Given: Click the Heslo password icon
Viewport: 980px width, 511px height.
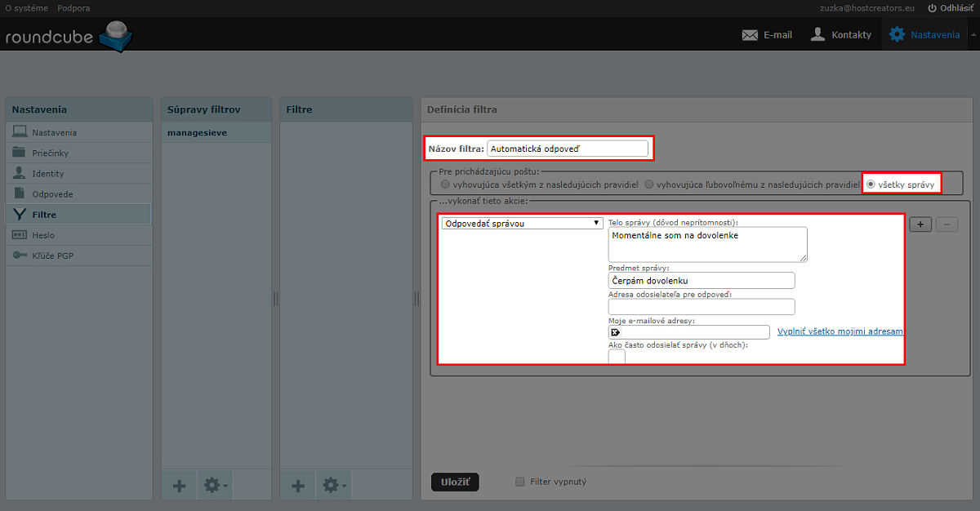Looking at the screenshot, I should 19,235.
